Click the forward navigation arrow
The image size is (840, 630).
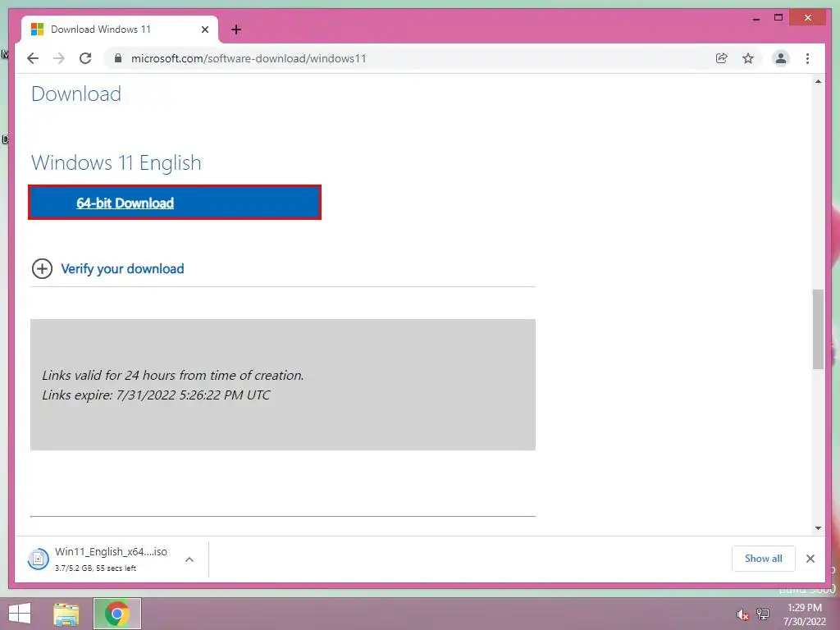59,58
